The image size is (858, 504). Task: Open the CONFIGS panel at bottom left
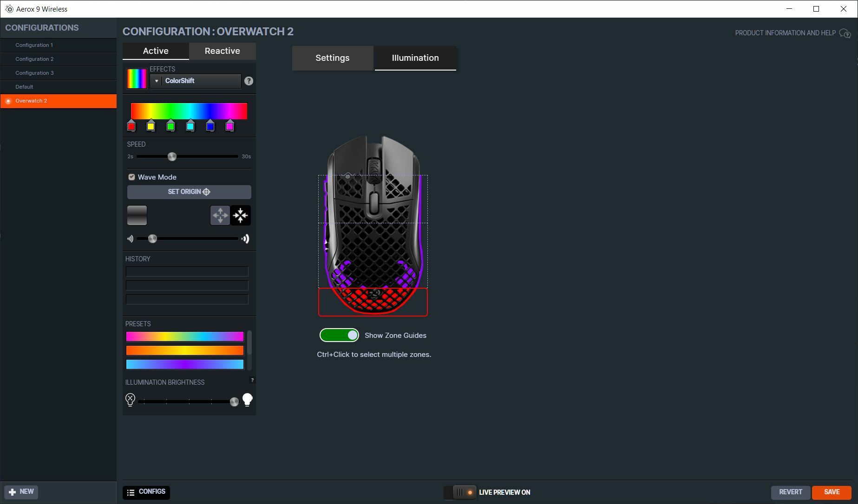[x=146, y=492]
